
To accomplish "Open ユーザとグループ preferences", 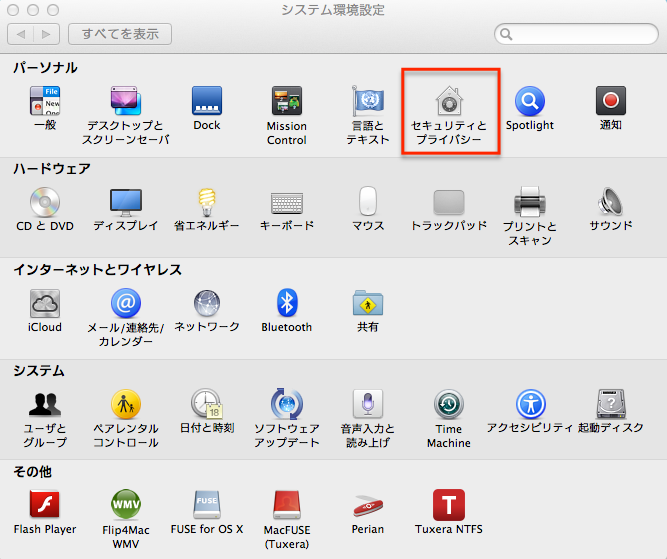I will (45, 404).
